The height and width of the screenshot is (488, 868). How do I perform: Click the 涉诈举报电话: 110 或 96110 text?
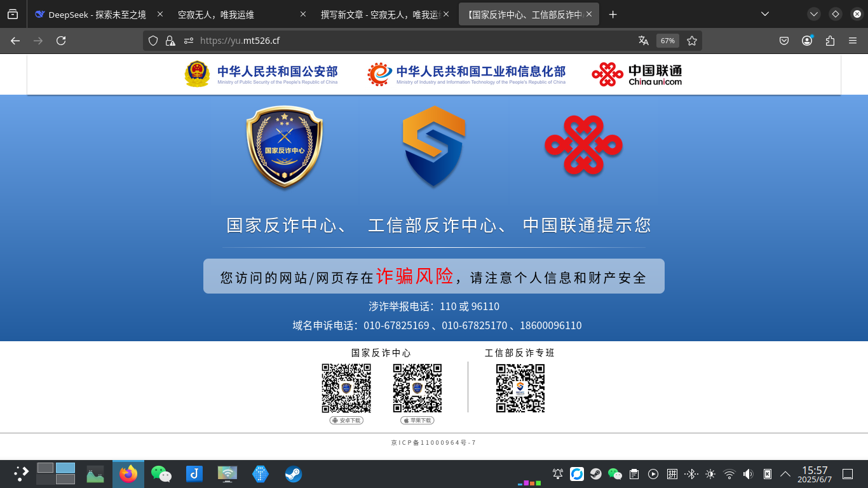(x=434, y=306)
